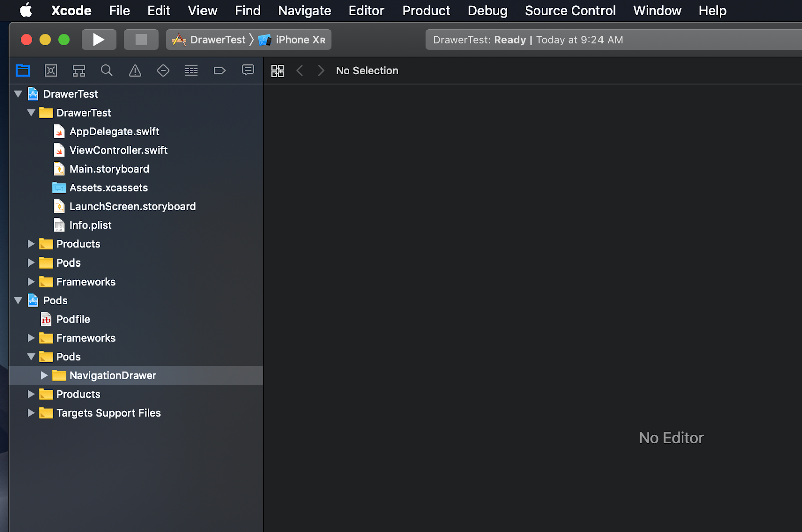
Task: Go forward in editor history
Action: 321,71
